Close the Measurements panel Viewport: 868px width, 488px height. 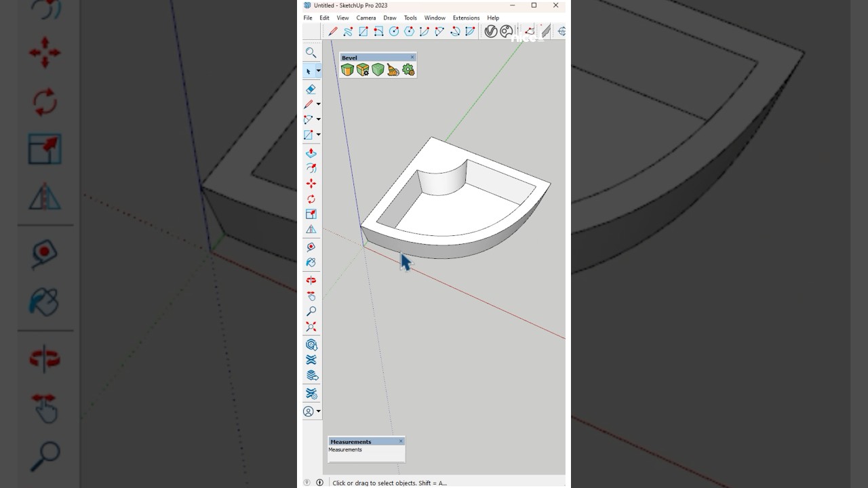pos(401,441)
